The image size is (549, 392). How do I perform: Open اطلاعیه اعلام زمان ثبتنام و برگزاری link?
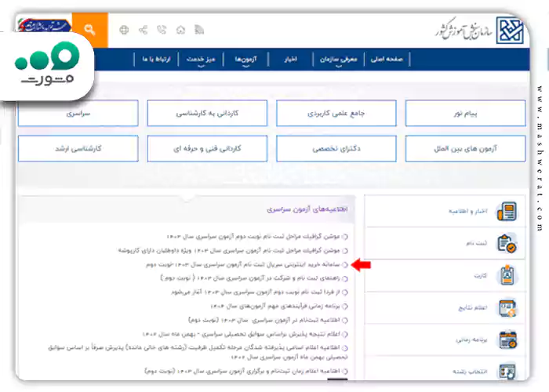click(242, 371)
